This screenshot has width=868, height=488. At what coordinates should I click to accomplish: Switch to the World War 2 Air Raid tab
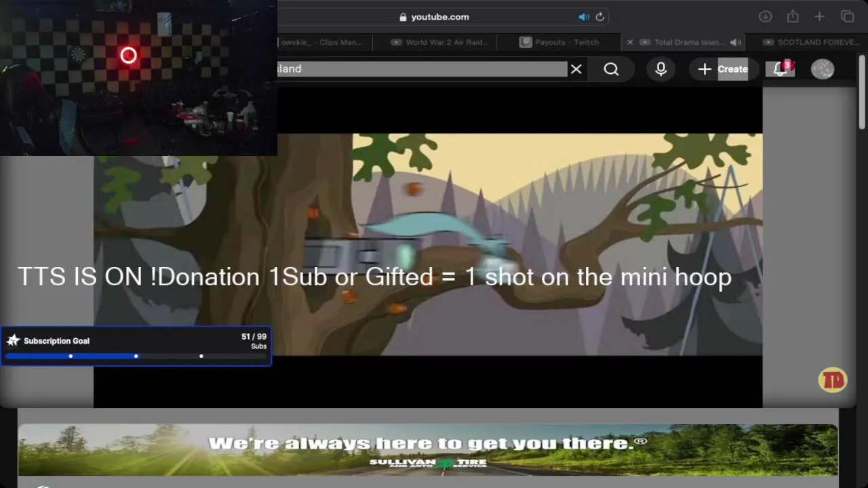point(441,42)
